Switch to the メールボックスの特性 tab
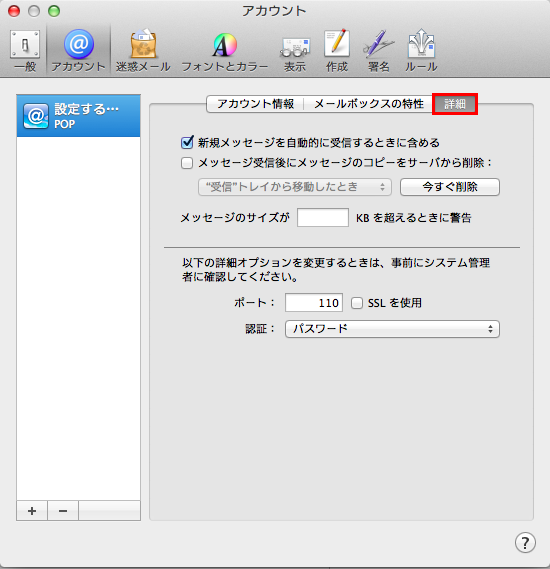This screenshot has height=569, width=550. point(369,104)
